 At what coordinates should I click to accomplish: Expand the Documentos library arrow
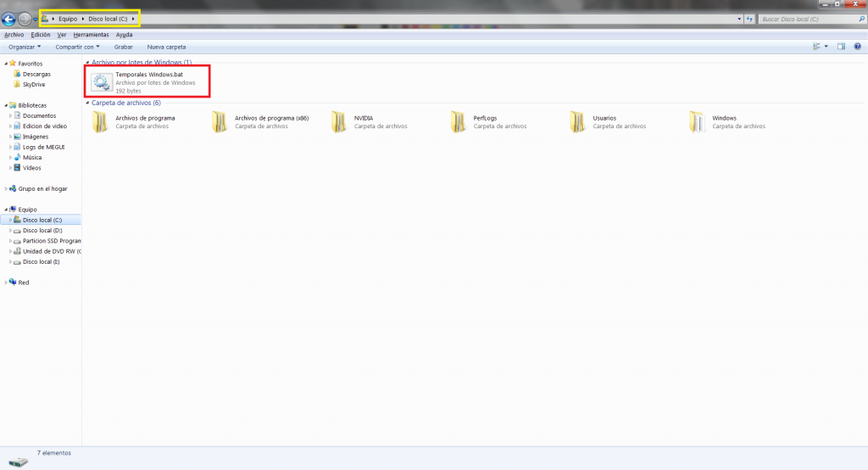(x=10, y=116)
